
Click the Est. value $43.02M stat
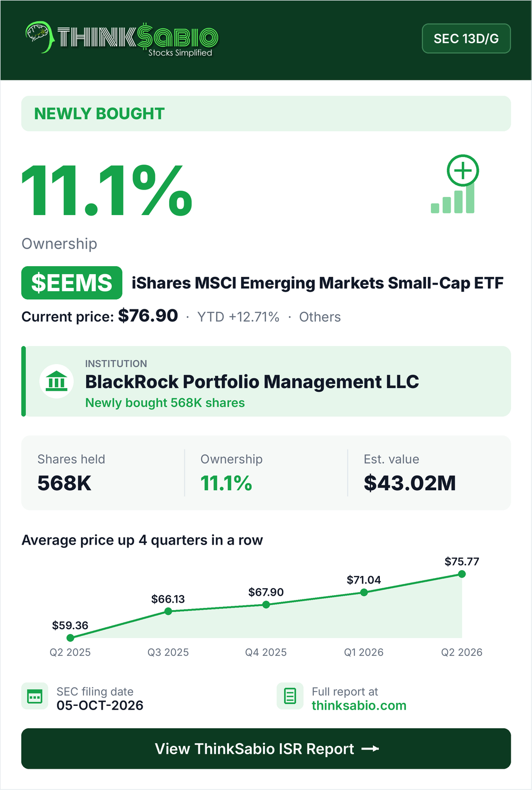pyautogui.click(x=410, y=473)
